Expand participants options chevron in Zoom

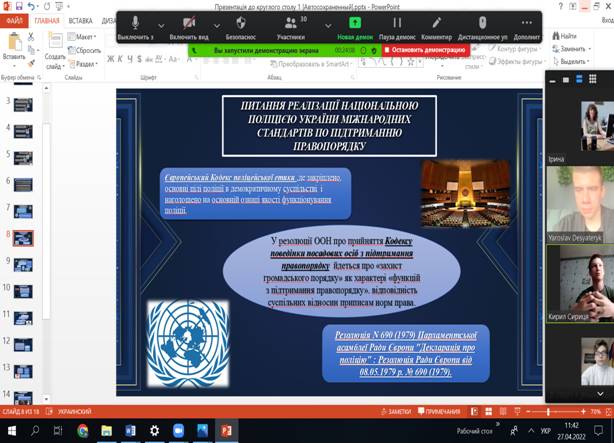click(x=328, y=26)
